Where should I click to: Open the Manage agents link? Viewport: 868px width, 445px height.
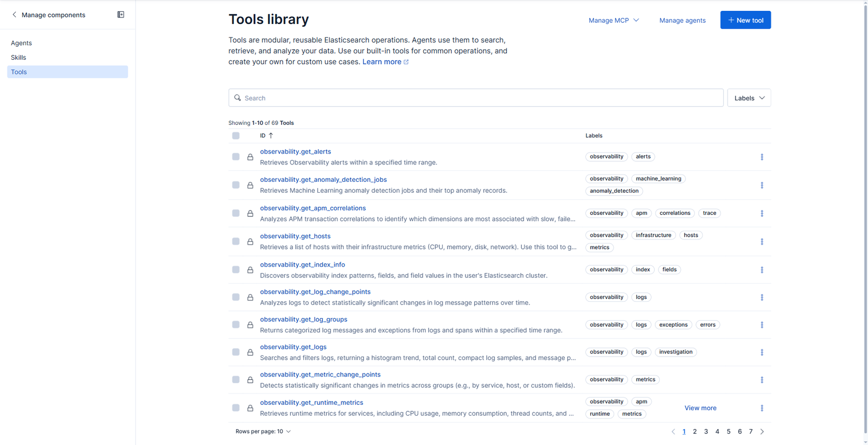682,20
